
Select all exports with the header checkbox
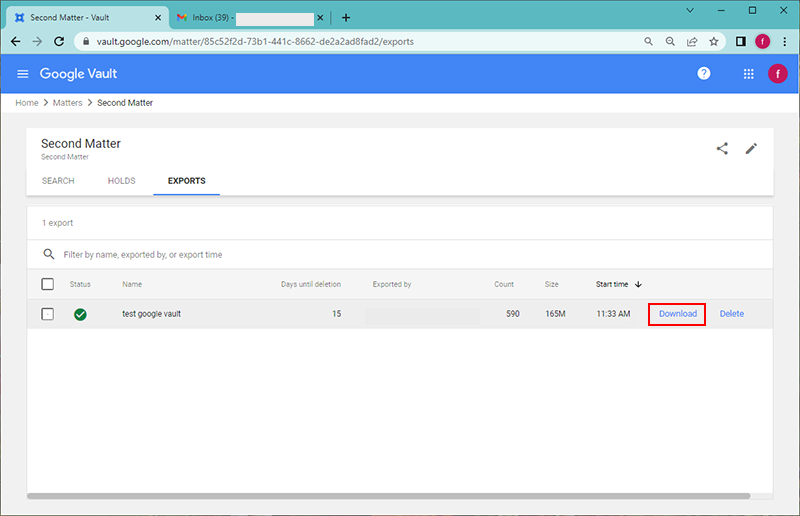(47, 284)
